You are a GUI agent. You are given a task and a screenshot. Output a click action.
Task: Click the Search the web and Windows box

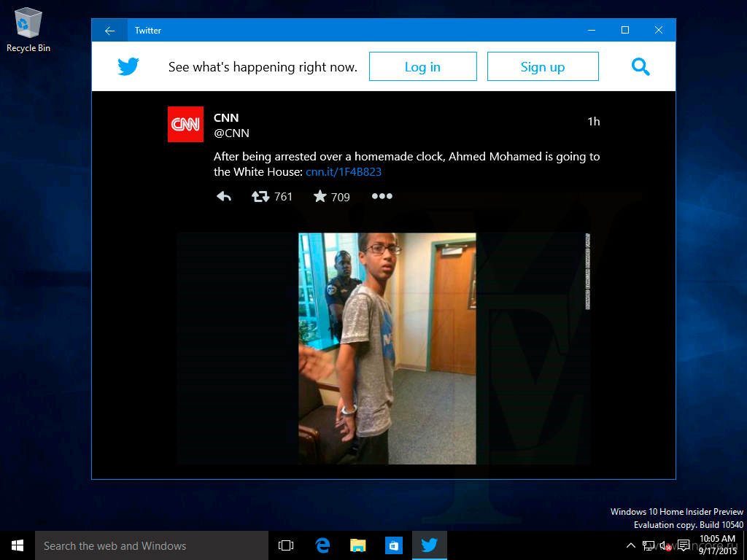point(152,545)
